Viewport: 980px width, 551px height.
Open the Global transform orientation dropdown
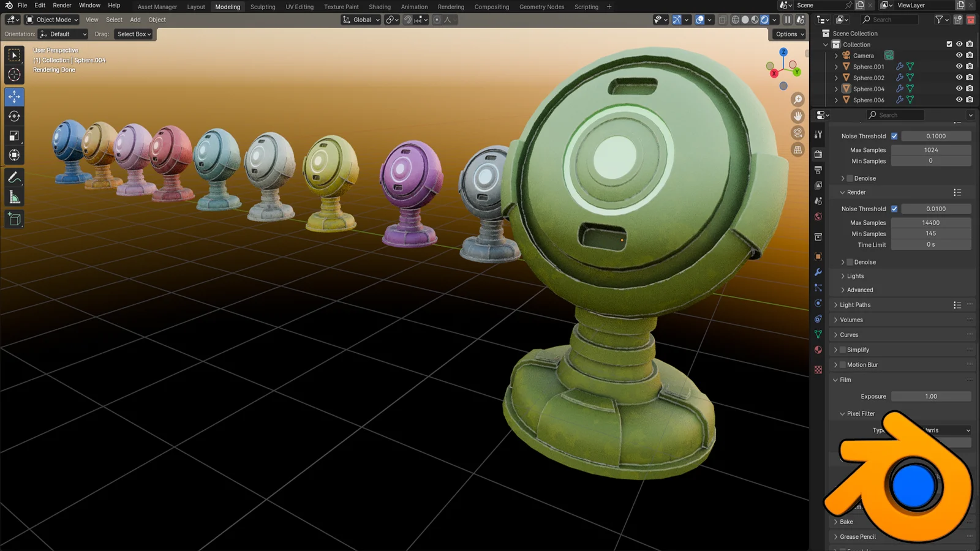361,20
